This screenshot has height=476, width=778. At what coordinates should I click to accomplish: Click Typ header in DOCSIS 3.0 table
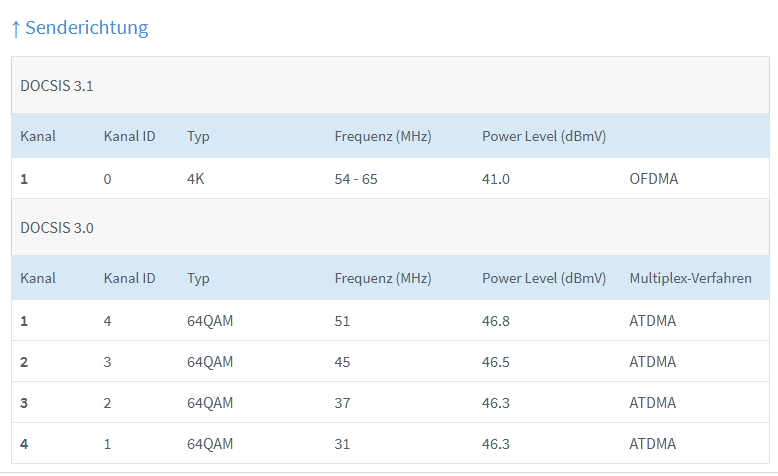point(198,278)
